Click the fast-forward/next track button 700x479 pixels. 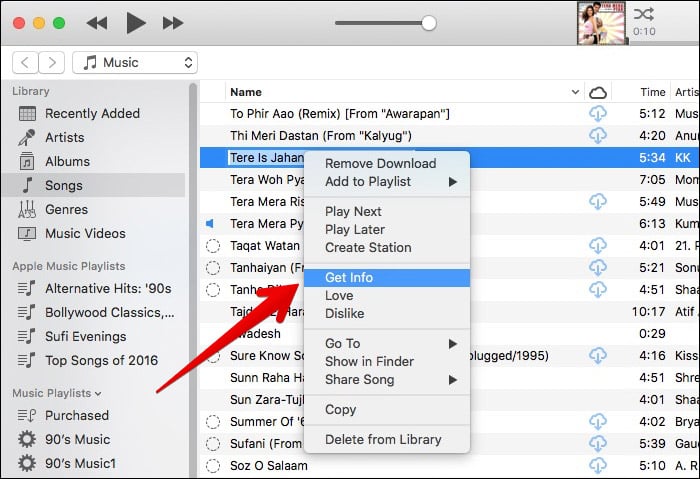pos(173,23)
